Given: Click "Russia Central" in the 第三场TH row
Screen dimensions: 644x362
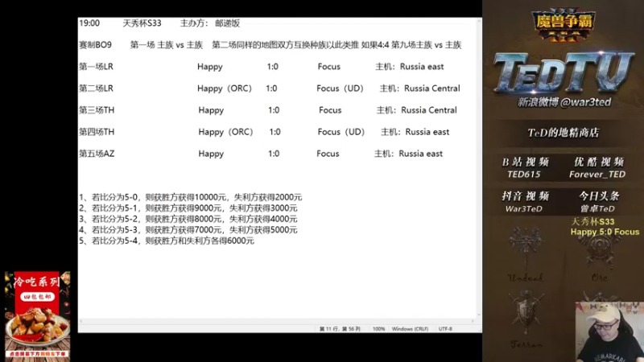Looking at the screenshot, I should 429,110.
